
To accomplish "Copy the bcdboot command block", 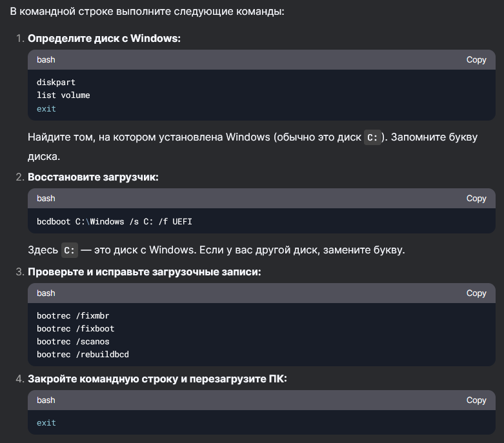I will 476,198.
